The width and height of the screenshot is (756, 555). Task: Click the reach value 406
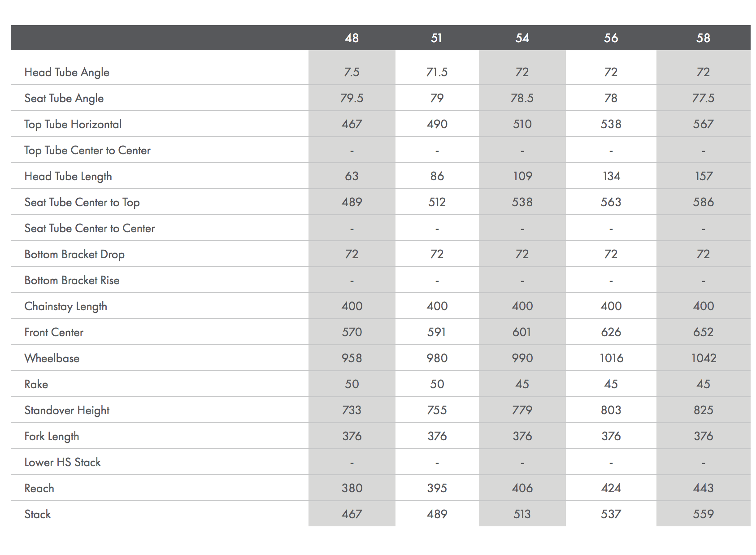522,488
